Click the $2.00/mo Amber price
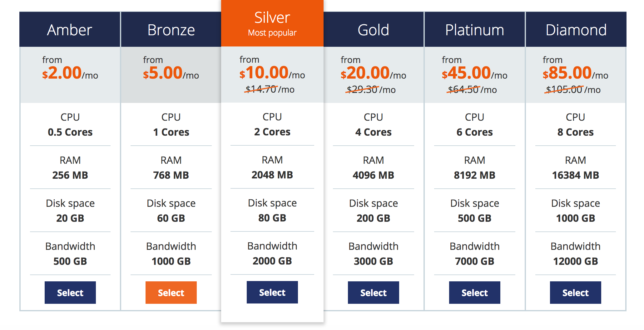This screenshot has width=644, height=330. [x=70, y=73]
